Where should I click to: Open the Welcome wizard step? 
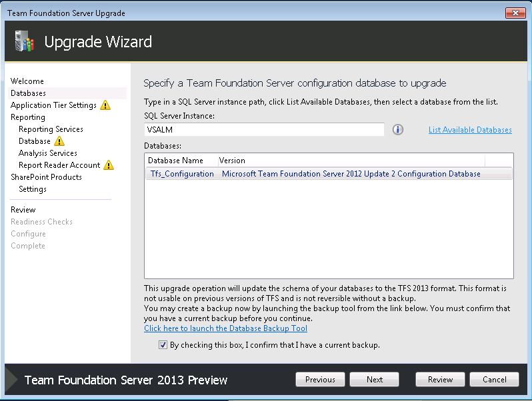pyautogui.click(x=27, y=81)
